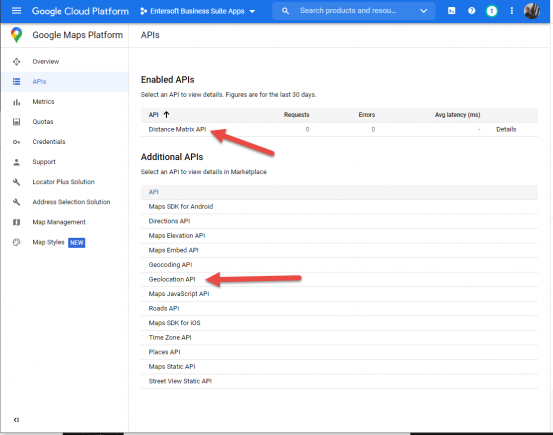
Task: Click the Overview sidebar icon
Action: tap(16, 62)
